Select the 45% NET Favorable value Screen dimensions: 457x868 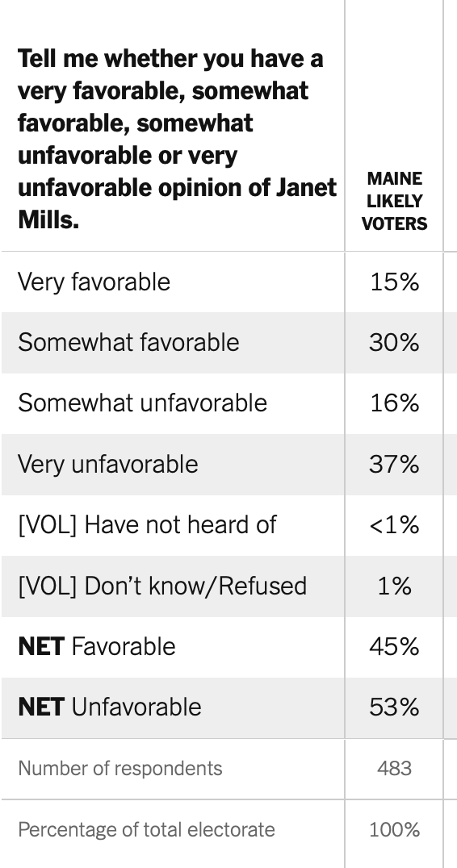(394, 647)
